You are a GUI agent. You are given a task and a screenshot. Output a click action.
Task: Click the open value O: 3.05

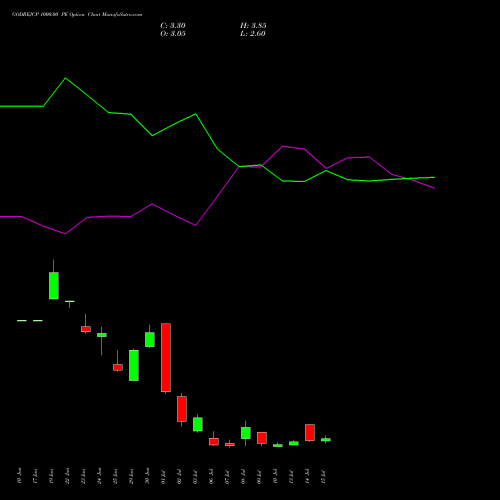[173, 34]
